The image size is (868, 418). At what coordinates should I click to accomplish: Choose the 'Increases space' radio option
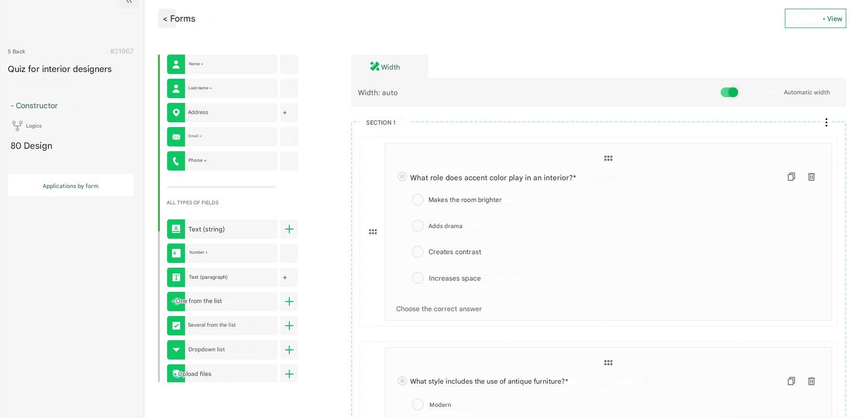tap(418, 278)
